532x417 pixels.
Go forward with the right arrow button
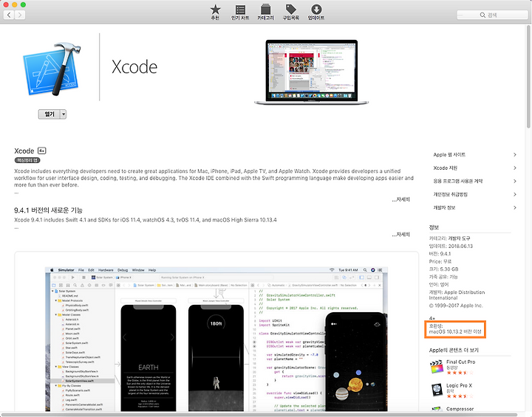(x=20, y=15)
